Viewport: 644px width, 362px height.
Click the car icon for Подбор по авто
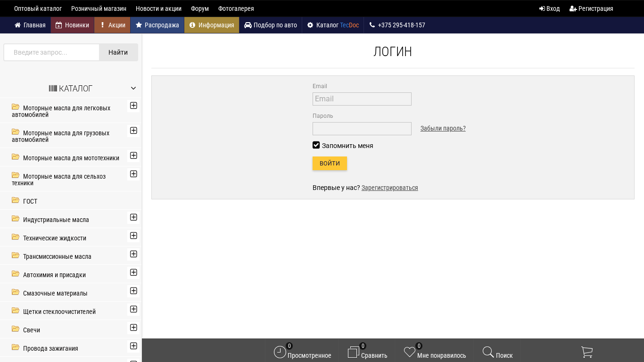pyautogui.click(x=248, y=25)
